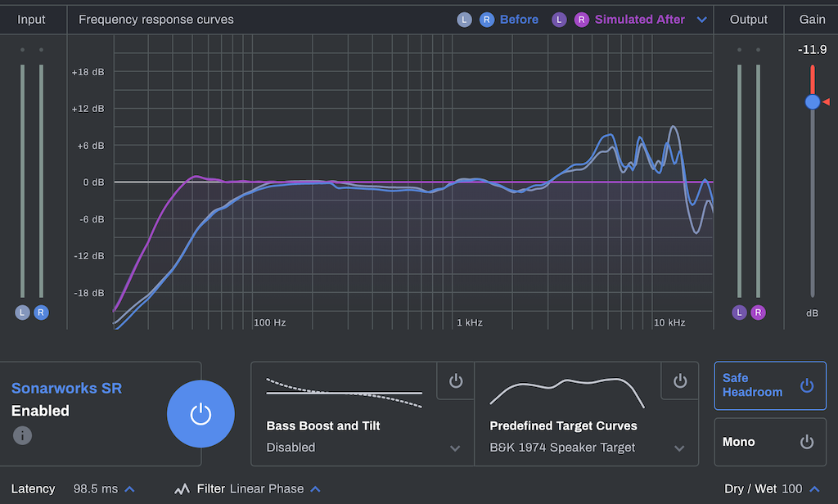
Task: Open Filter Linear Phase menu
Action: 315,489
